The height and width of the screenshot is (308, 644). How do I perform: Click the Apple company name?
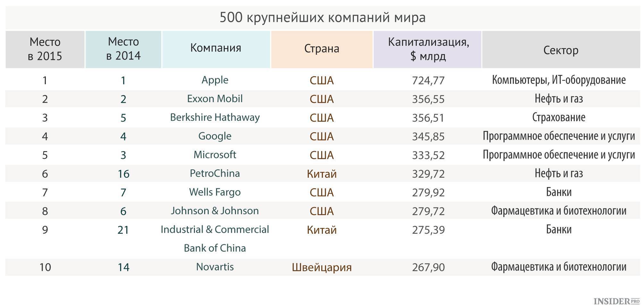[215, 80]
